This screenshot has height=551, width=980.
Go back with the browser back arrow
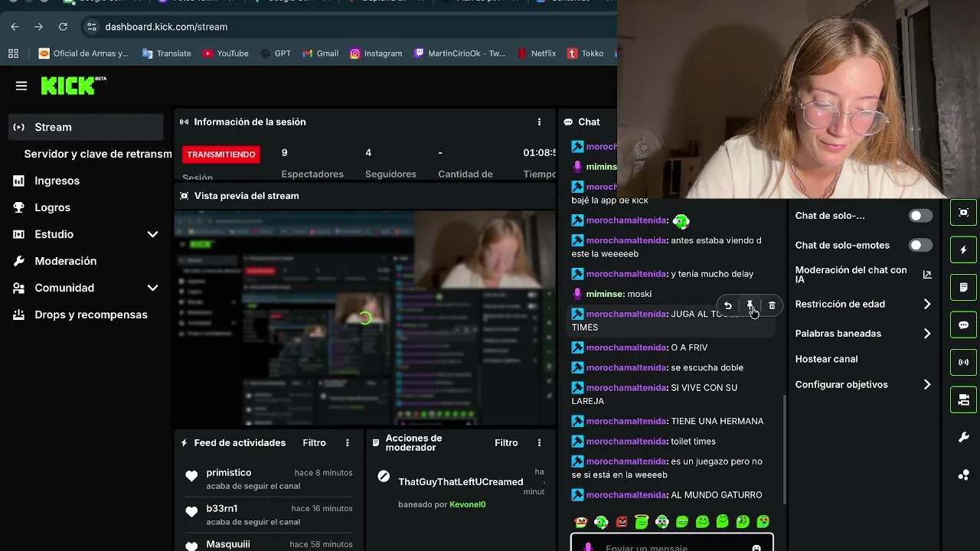(15, 27)
